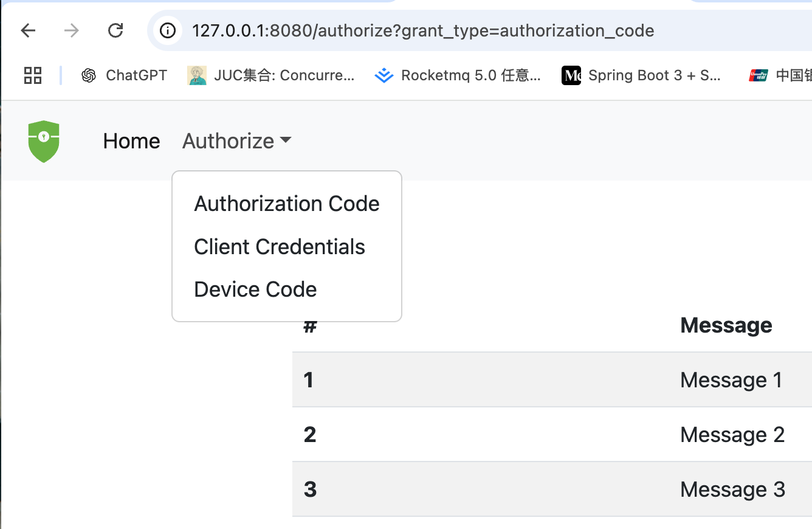
Task: Select the Message 2 table row
Action: point(547,434)
